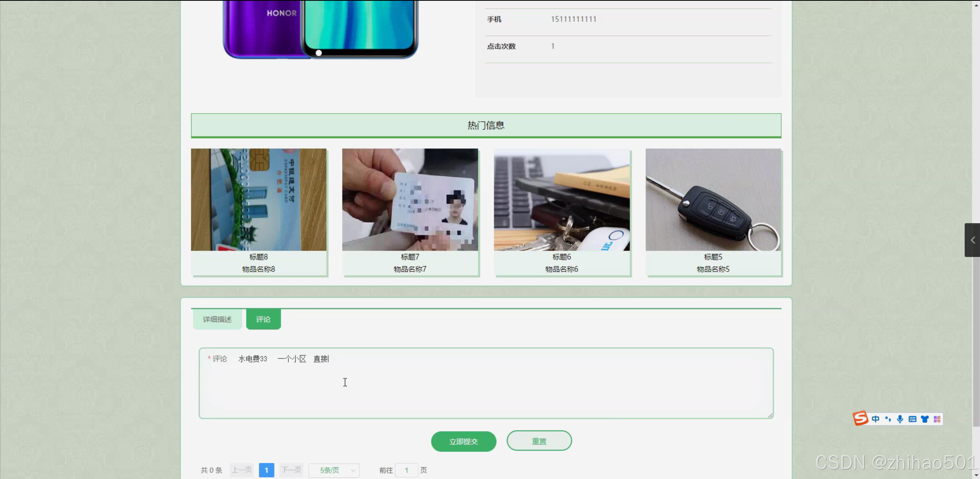Toggle the punctuation mode in the IME bar
The height and width of the screenshot is (479, 980).
(x=888, y=419)
